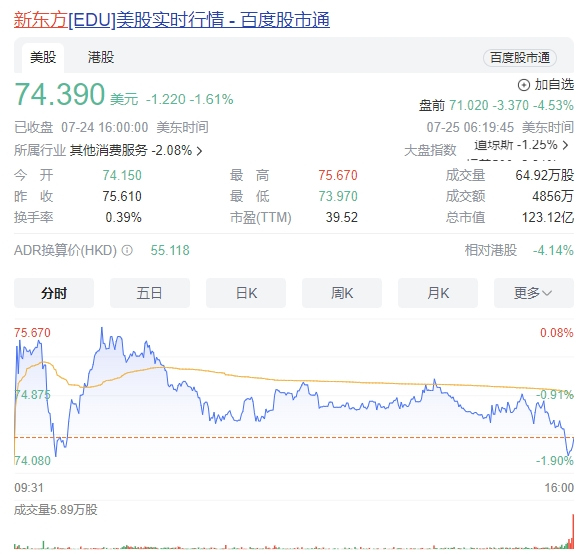
Task: Click the info icon beside ADR换算价(HKD)
Action: (x=127, y=250)
